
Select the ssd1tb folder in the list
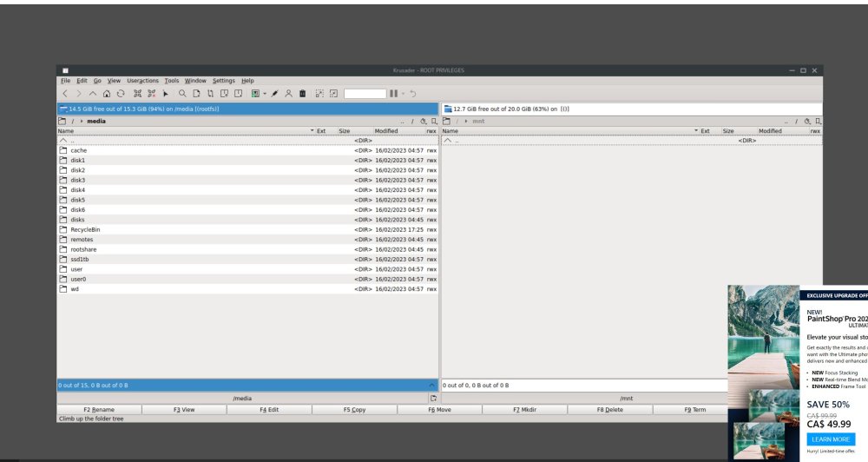coord(247,260)
